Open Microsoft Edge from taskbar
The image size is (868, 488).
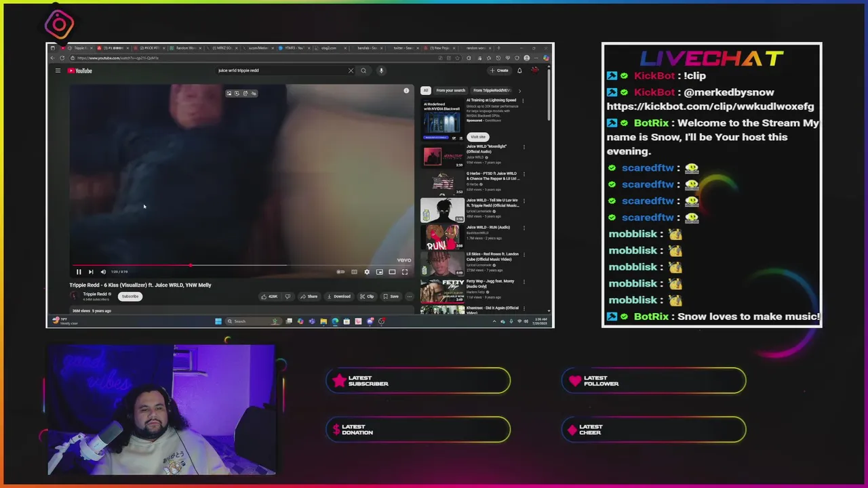click(x=335, y=321)
